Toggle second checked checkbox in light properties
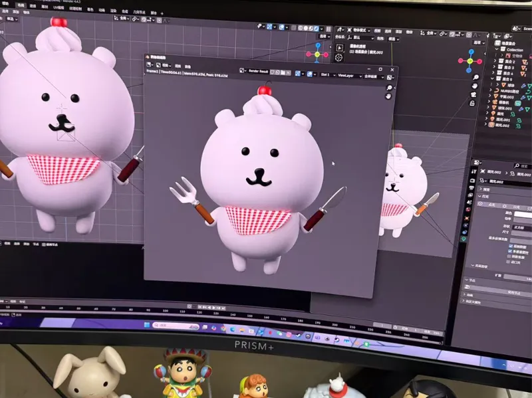This screenshot has width=532, height=398. [510, 251]
